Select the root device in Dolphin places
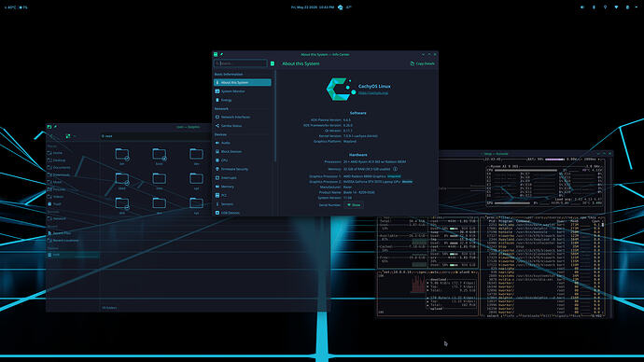This screenshot has height=362, width=644. click(x=73, y=255)
